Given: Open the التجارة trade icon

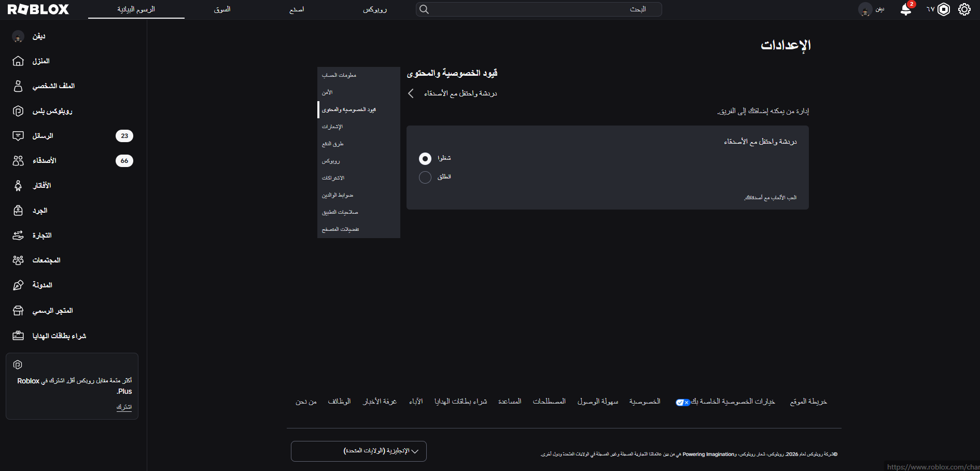Looking at the screenshot, I should [x=18, y=235].
